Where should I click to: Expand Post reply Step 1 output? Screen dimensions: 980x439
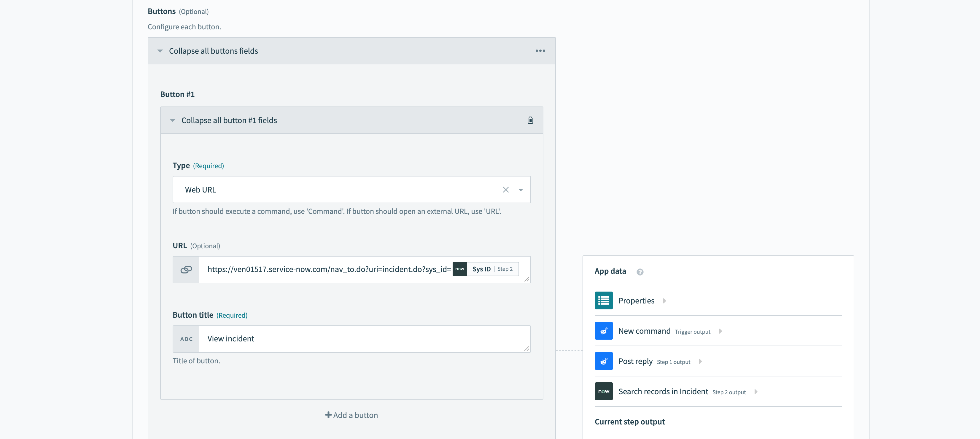[x=700, y=361]
